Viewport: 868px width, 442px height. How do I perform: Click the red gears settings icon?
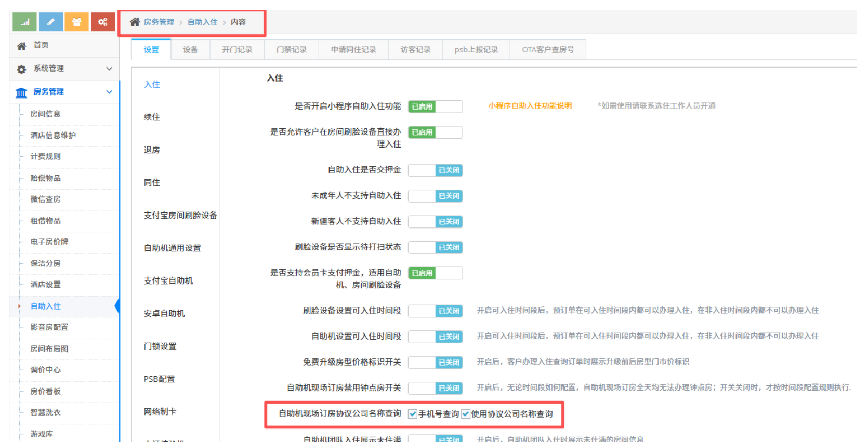coord(103,22)
